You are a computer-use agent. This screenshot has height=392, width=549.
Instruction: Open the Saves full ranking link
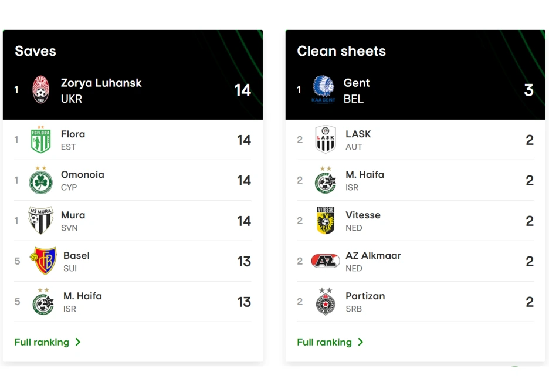(42, 342)
